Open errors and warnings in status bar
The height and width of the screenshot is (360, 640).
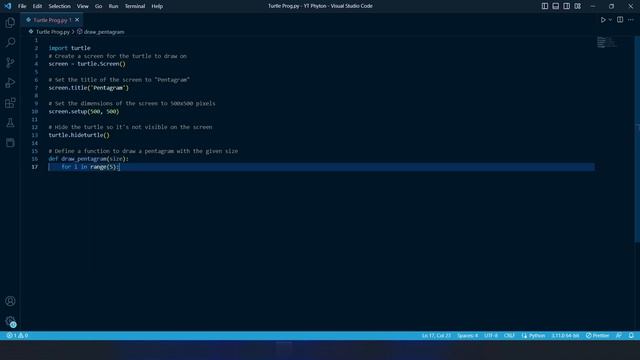click(17, 336)
